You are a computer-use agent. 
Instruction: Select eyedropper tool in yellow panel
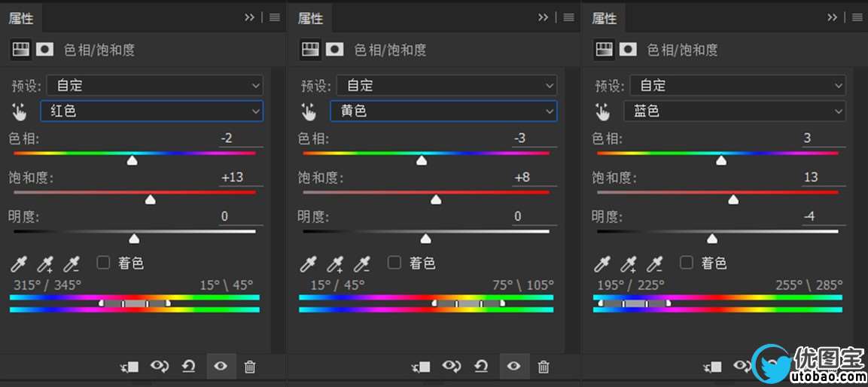click(x=309, y=264)
